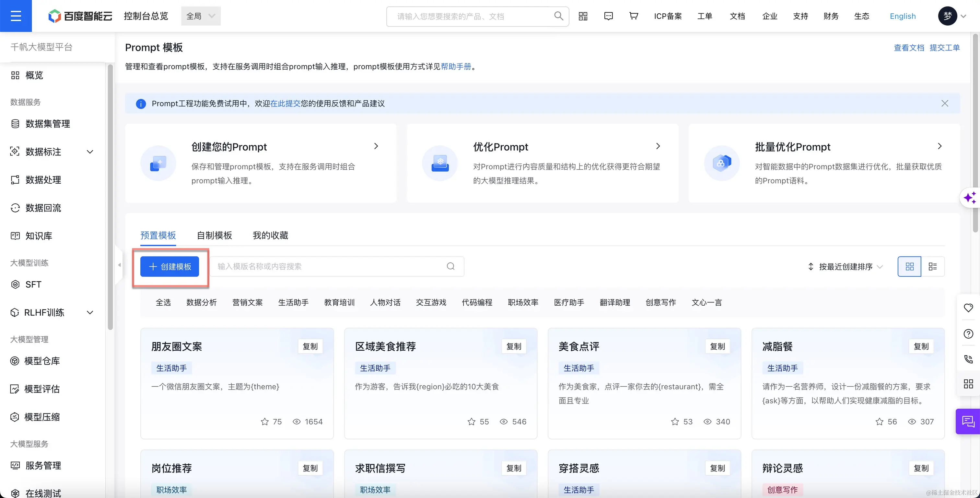Click the question mark help icon
The width and height of the screenshot is (980, 498).
click(x=968, y=334)
